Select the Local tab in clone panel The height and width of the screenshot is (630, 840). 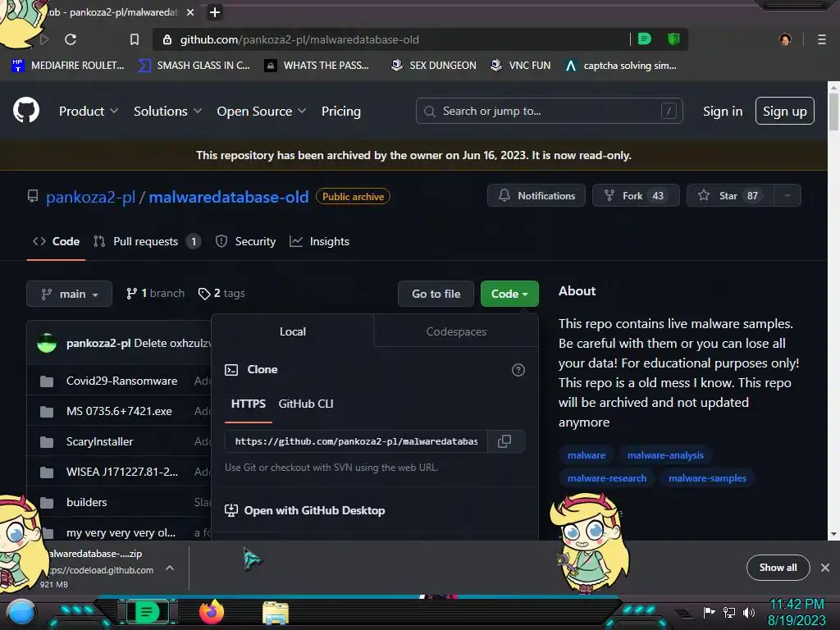coord(293,331)
